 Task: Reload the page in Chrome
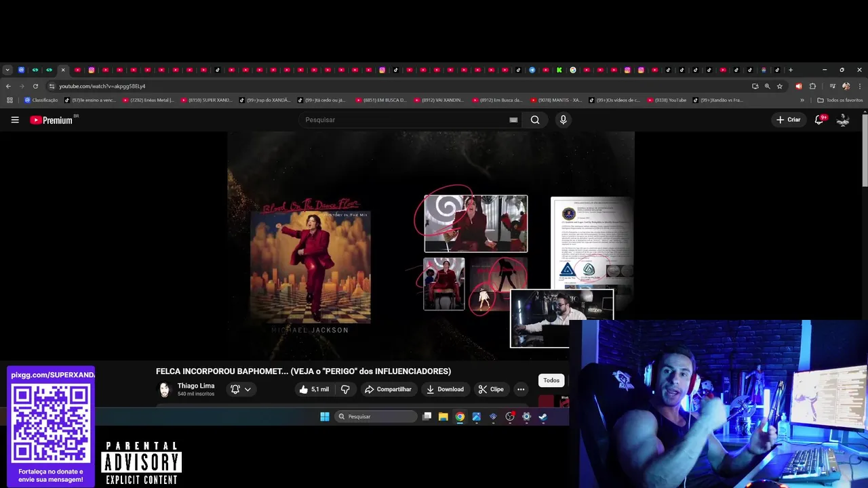(x=35, y=86)
